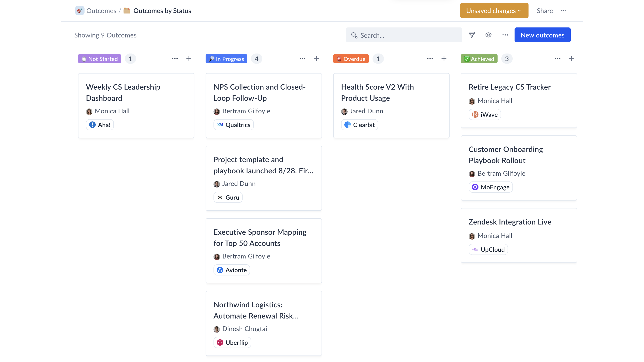This screenshot has height=362, width=644.
Task: Open Overdue column options menu
Action: point(430,59)
